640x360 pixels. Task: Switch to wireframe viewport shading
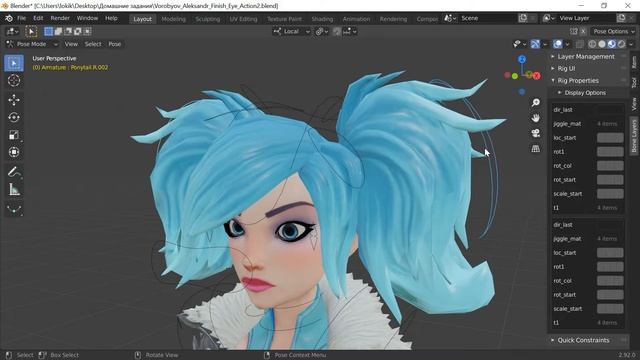coord(592,44)
